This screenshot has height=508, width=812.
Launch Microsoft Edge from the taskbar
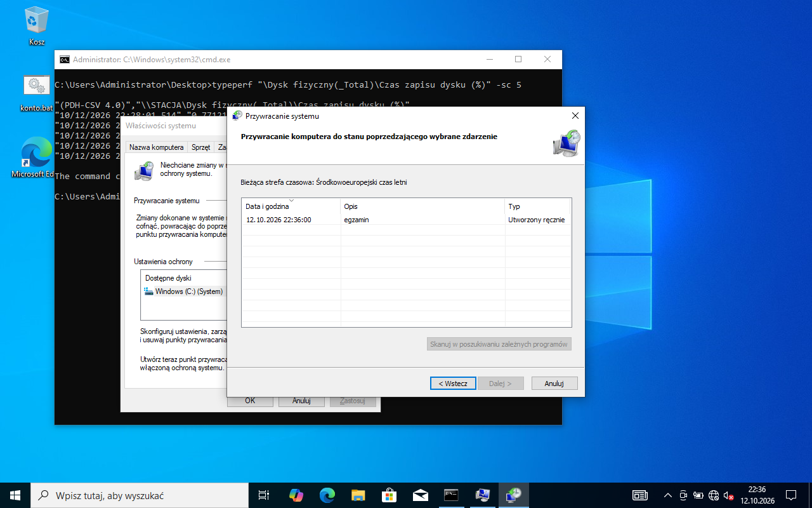(327, 495)
